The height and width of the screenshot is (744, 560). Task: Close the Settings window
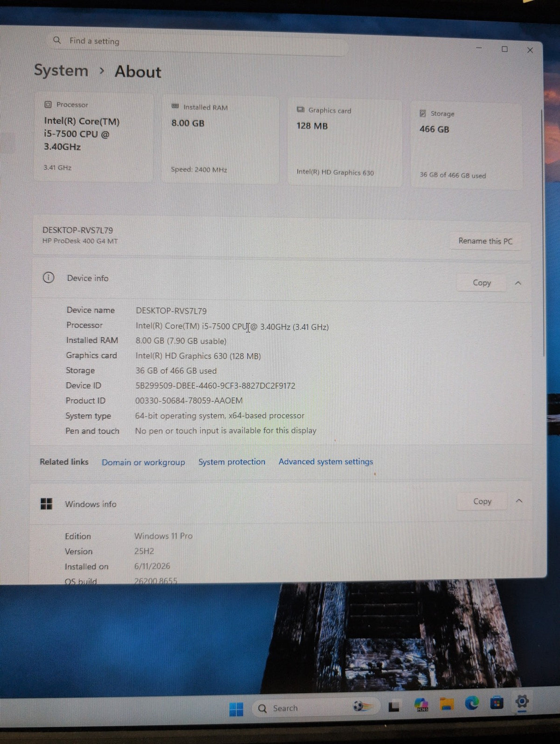[x=530, y=50]
